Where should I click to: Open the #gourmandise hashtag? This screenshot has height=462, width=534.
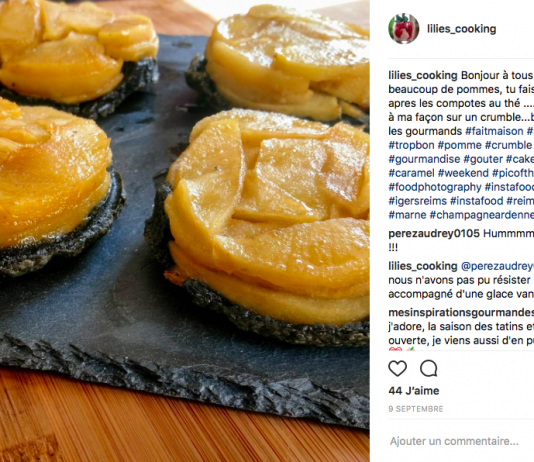(424, 159)
